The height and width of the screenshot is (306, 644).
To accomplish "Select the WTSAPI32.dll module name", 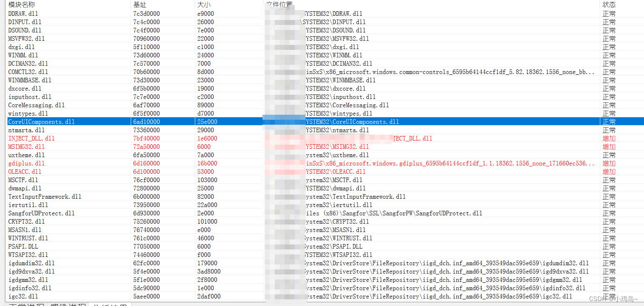I will tap(28, 254).
